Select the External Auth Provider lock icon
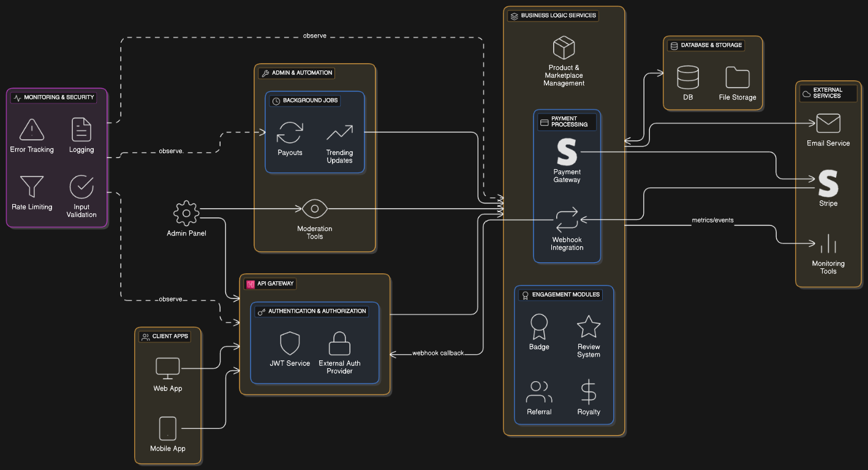This screenshot has width=868, height=470. tap(339, 344)
